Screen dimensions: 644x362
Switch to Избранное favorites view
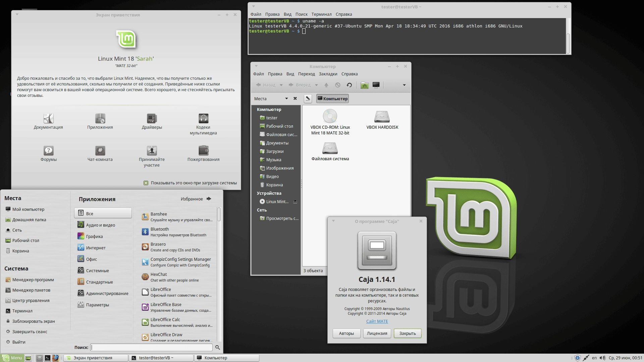pos(196,199)
